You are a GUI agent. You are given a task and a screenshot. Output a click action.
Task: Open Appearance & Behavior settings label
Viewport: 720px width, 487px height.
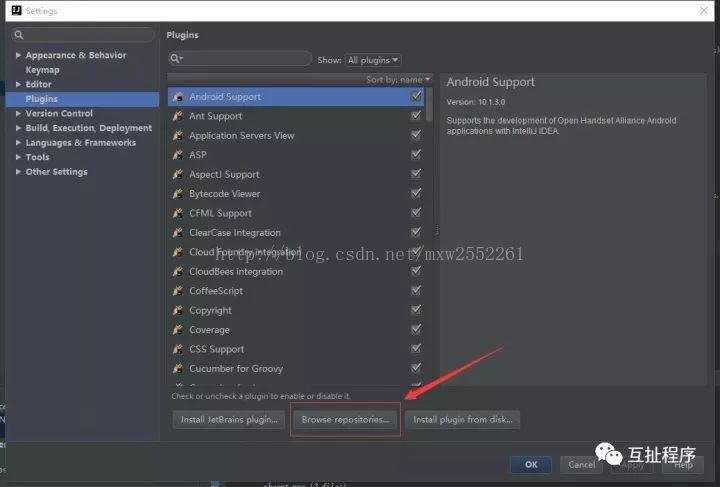coord(76,55)
